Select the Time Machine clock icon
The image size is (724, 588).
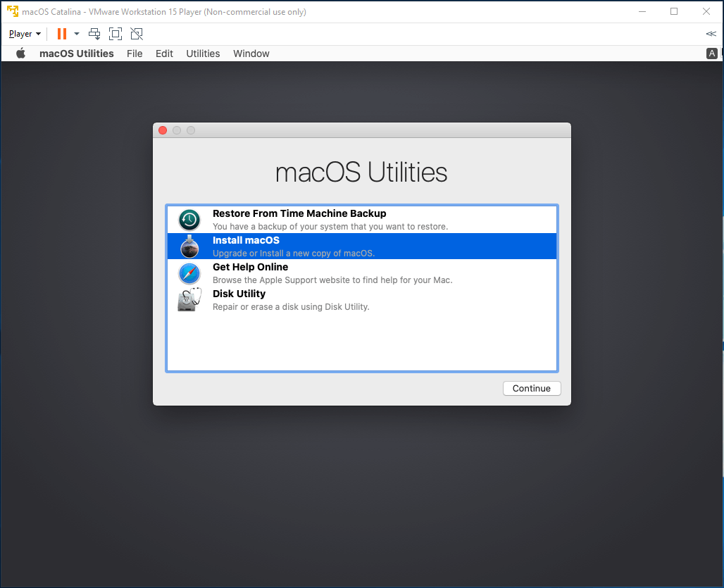point(189,220)
